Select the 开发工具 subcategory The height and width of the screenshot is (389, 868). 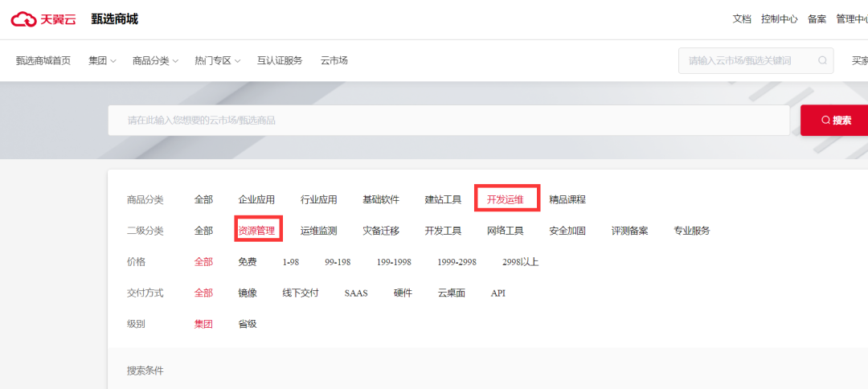[443, 231]
